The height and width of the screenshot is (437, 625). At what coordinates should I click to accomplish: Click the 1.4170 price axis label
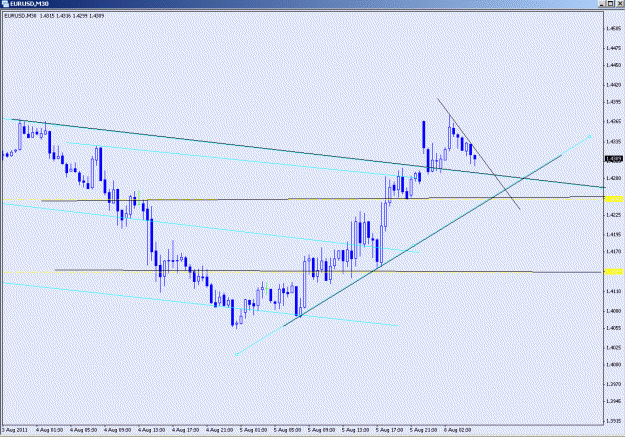[613, 252]
